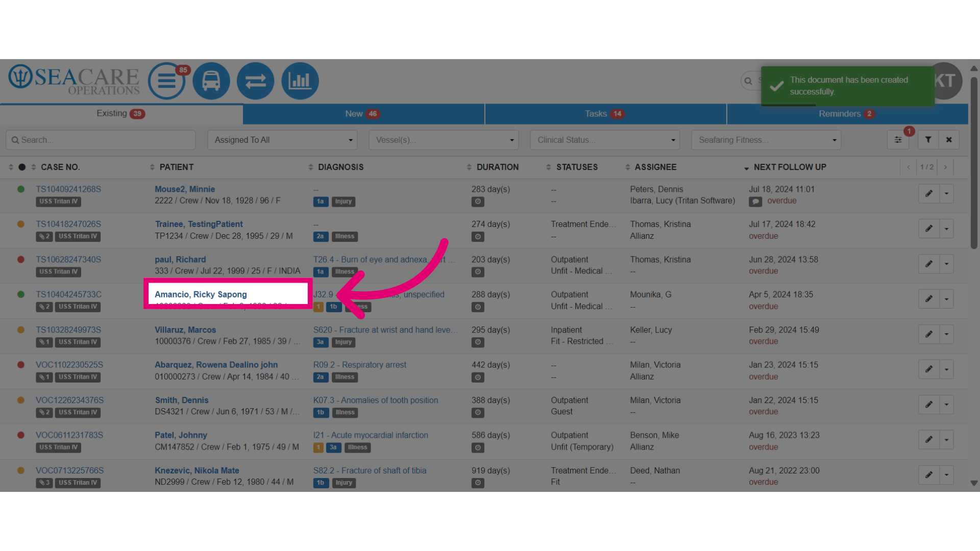The height and width of the screenshot is (551, 980).
Task: Go to next page arrow
Action: pos(945,167)
